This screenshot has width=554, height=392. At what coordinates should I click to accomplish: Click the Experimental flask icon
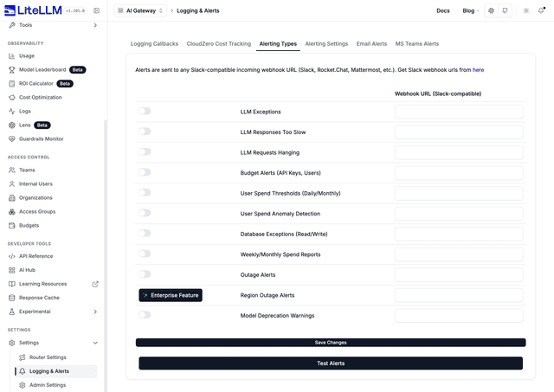coord(11,312)
